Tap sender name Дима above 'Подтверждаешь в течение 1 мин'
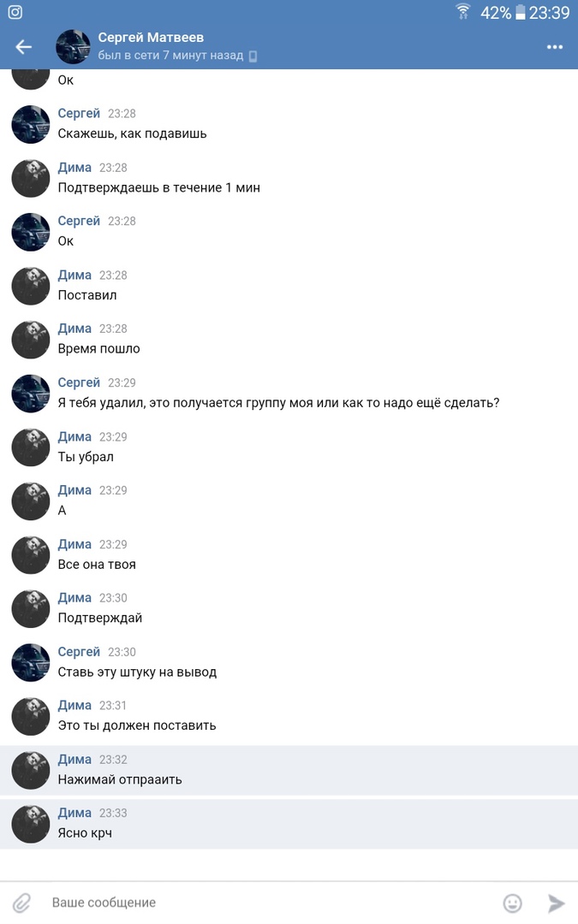This screenshot has width=578, height=924. 74,168
